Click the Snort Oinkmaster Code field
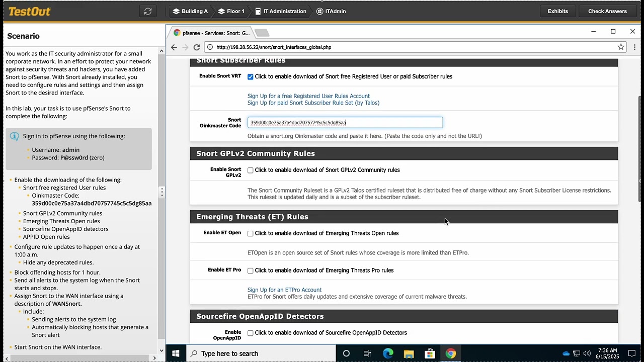This screenshot has height=362, width=644. (x=345, y=123)
